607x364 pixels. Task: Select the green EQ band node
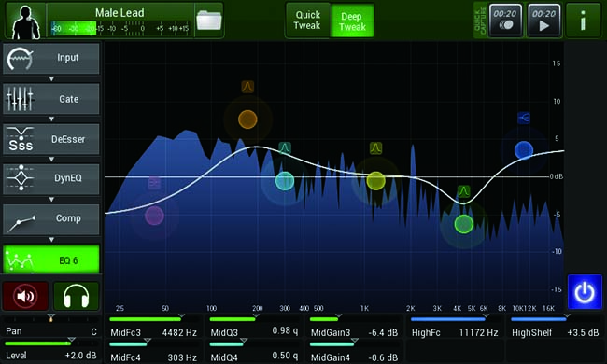coord(464,224)
